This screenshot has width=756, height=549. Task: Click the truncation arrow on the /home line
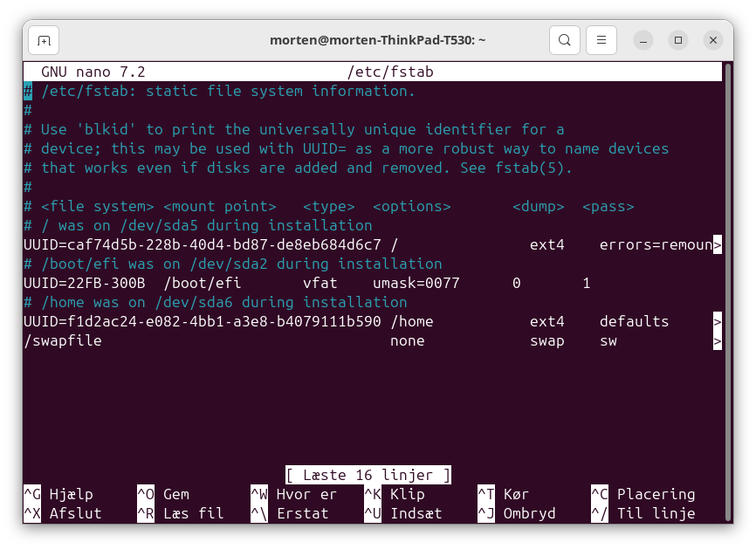click(718, 321)
